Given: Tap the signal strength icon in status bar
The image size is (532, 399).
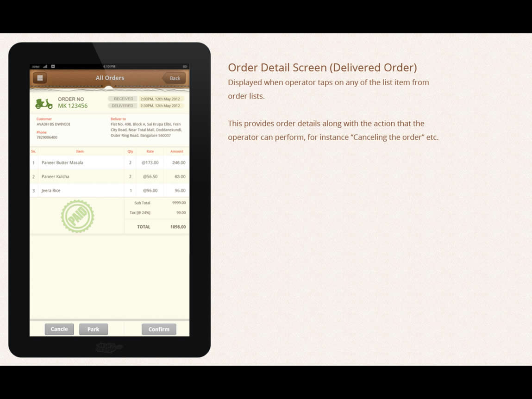Looking at the screenshot, I should [45, 67].
